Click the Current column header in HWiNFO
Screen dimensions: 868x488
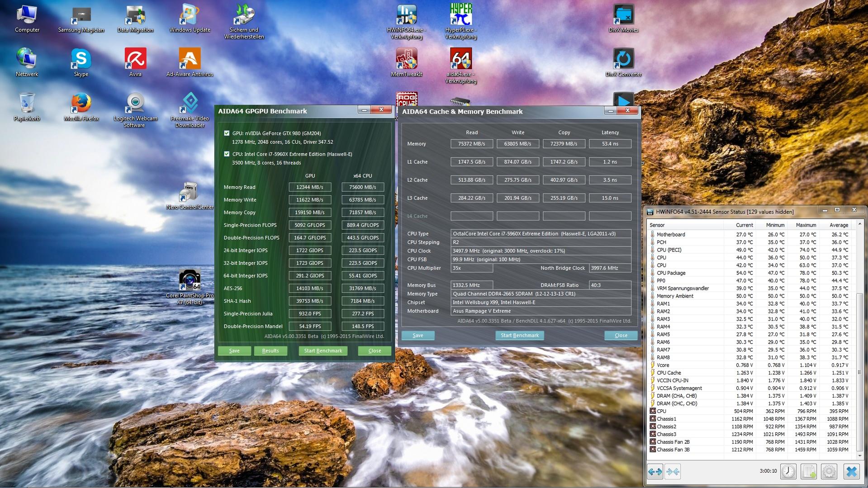tap(739, 225)
